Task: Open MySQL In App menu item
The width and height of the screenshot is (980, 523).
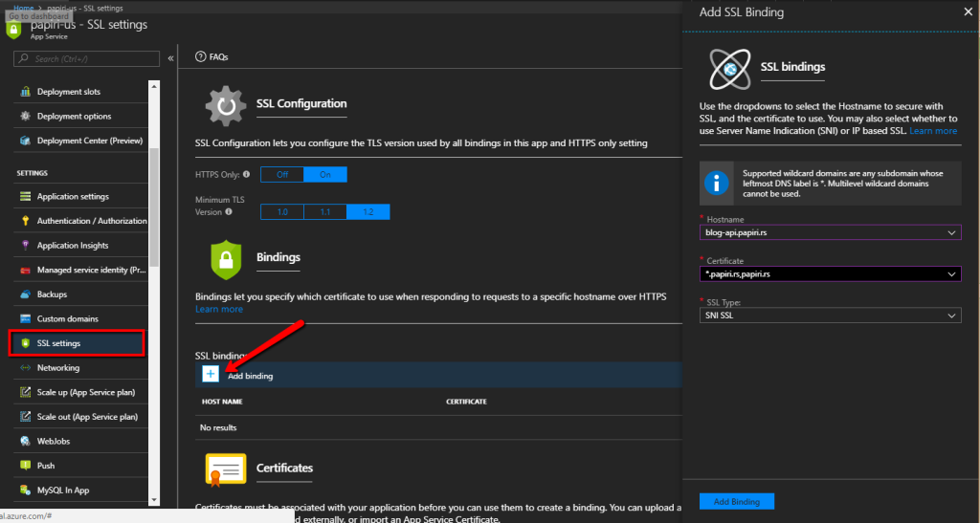Action: 80,490
